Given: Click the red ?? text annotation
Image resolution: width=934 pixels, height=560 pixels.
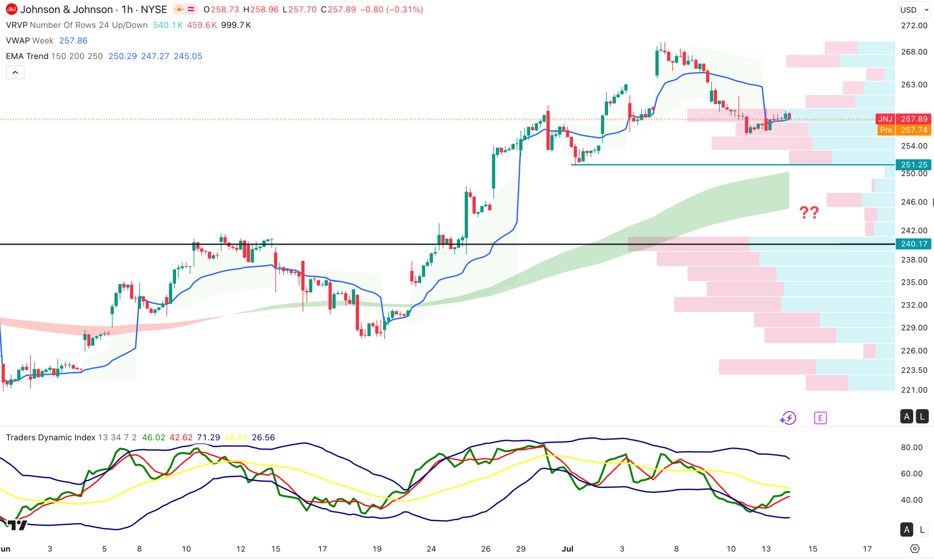Looking at the screenshot, I should [x=809, y=212].
